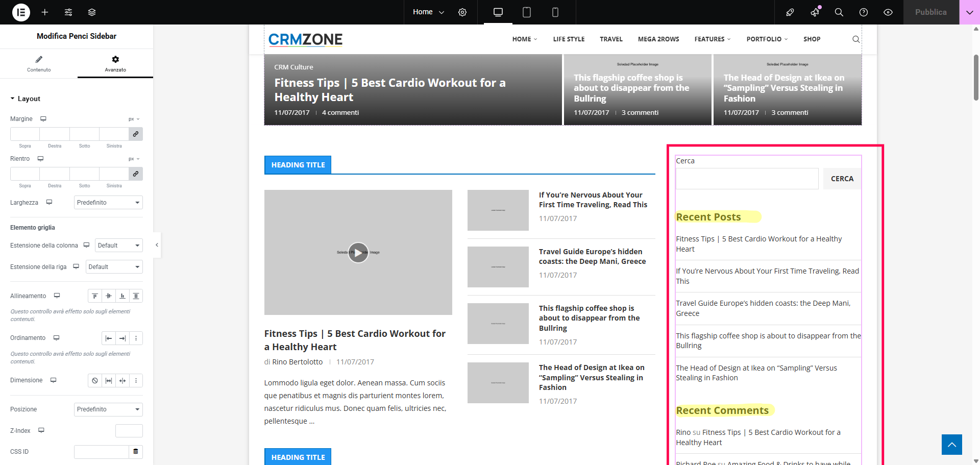The width and height of the screenshot is (980, 465).
Task: Open the site settings sliders icon
Action: [x=68, y=12]
